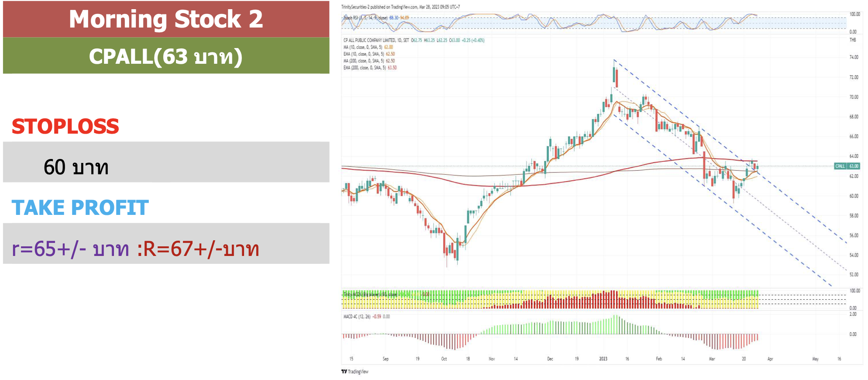Click the red STOPLOSS heading
The height and width of the screenshot is (380, 868).
tap(65, 127)
